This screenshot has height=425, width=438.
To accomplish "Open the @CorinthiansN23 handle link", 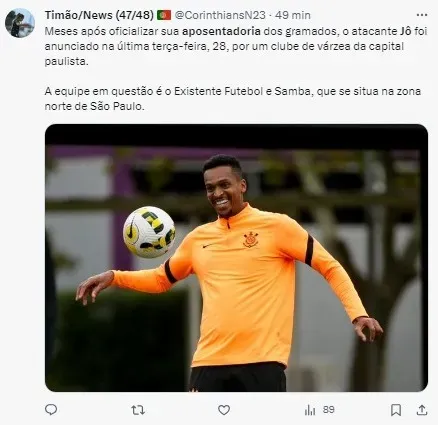I will (220, 15).
